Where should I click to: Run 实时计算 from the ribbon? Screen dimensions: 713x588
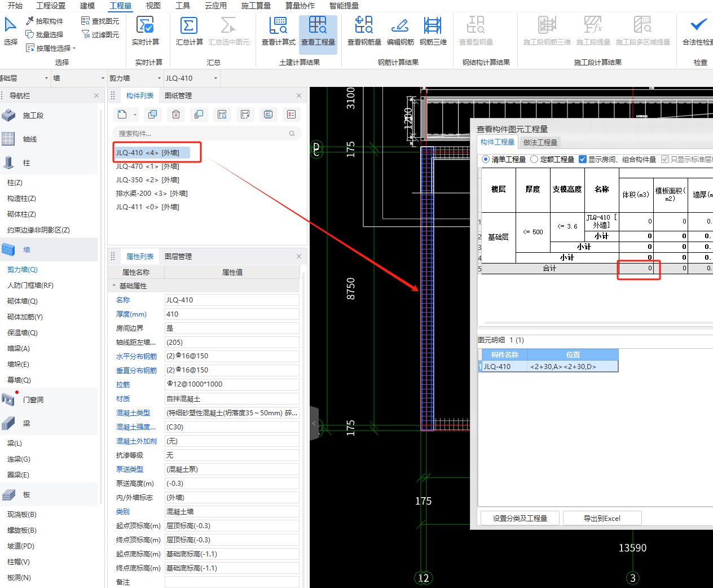point(146,32)
